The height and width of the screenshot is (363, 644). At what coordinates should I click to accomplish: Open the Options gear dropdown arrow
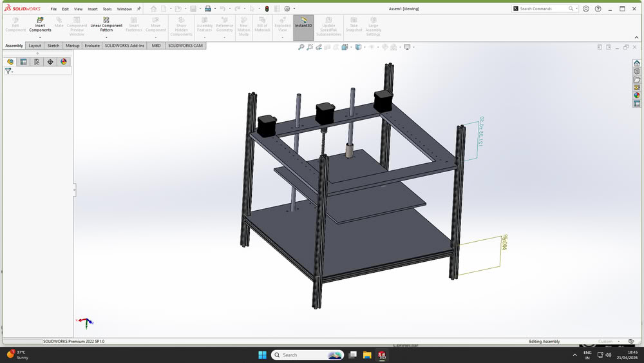coord(294,8)
